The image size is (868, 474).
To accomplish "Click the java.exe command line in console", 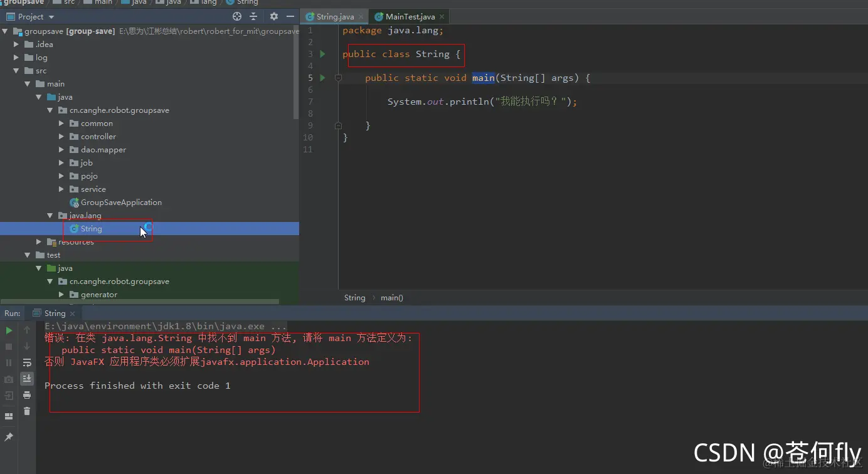I will (166, 326).
